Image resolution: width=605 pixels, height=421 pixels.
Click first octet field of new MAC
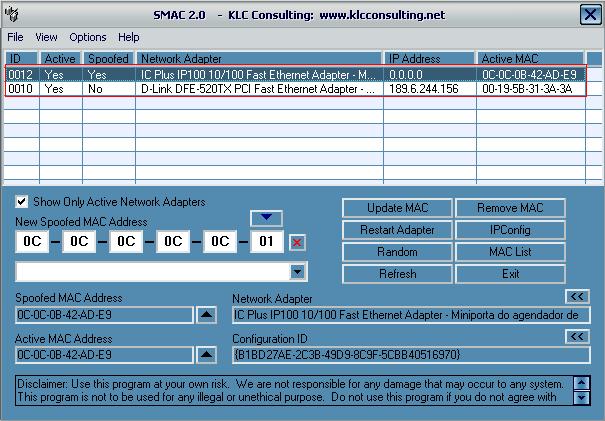pos(32,242)
